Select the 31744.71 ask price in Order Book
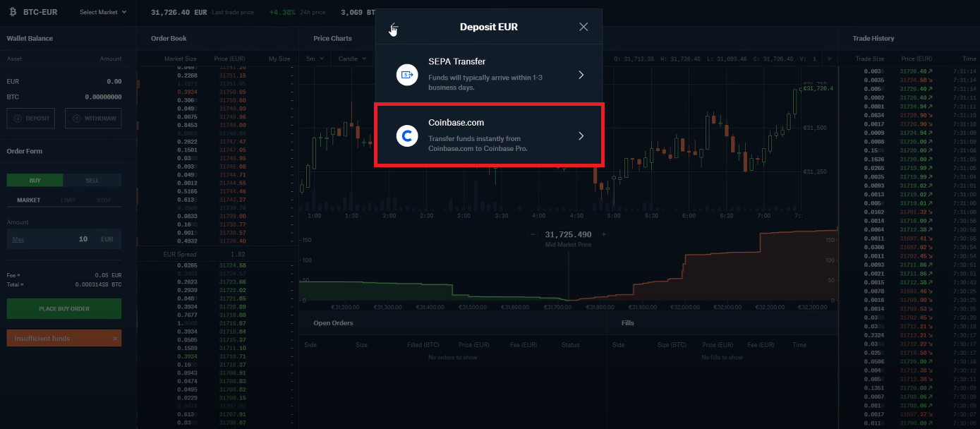Image resolution: width=980 pixels, height=429 pixels. tap(232, 175)
